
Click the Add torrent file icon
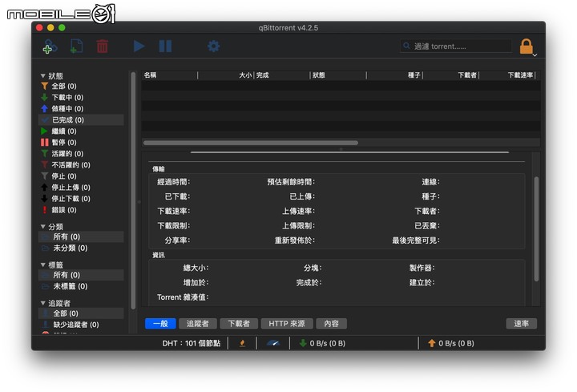[x=76, y=46]
